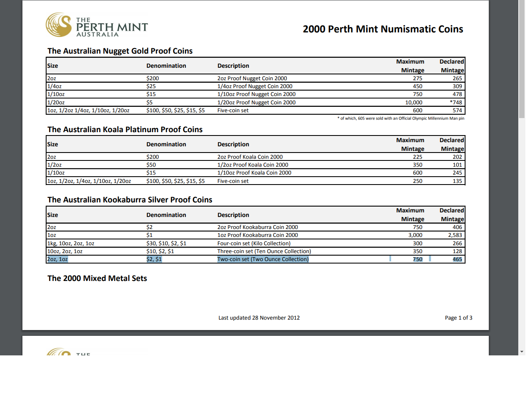Click the Australian Kookaburra Silver Proof Coins heading
This screenshot has width=532, height=409.
click(130, 200)
